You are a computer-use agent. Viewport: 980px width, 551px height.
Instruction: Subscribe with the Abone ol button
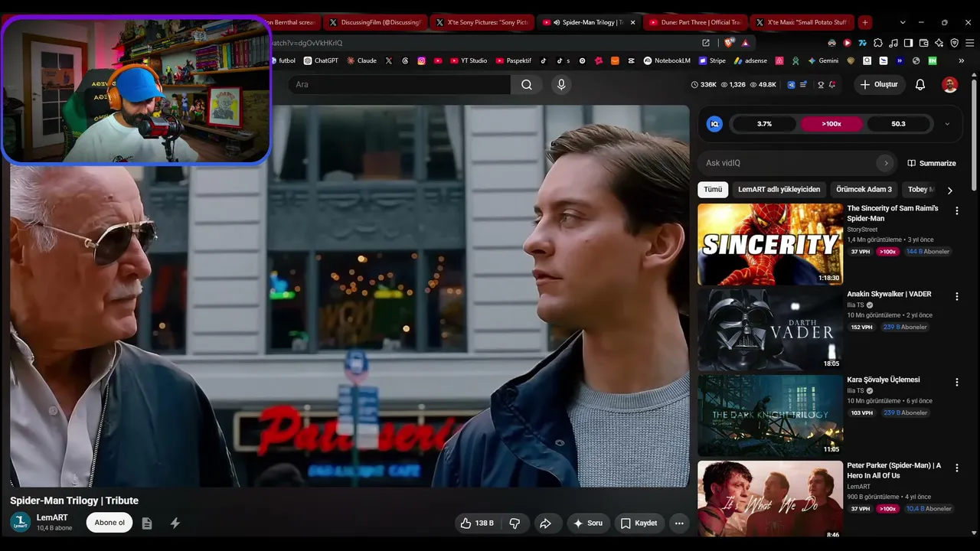109,523
